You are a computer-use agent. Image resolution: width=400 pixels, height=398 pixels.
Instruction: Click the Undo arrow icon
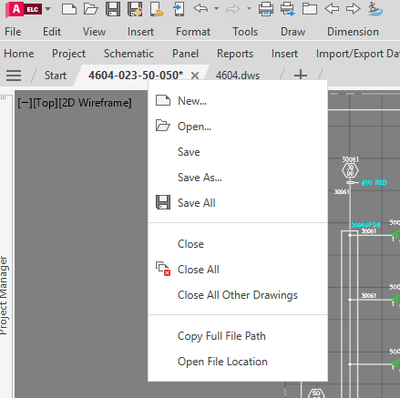coord(201,8)
